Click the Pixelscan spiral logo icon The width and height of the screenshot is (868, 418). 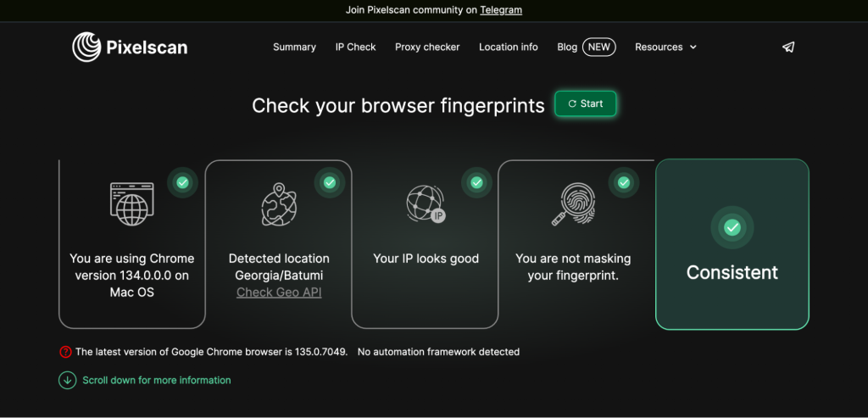[x=86, y=47]
